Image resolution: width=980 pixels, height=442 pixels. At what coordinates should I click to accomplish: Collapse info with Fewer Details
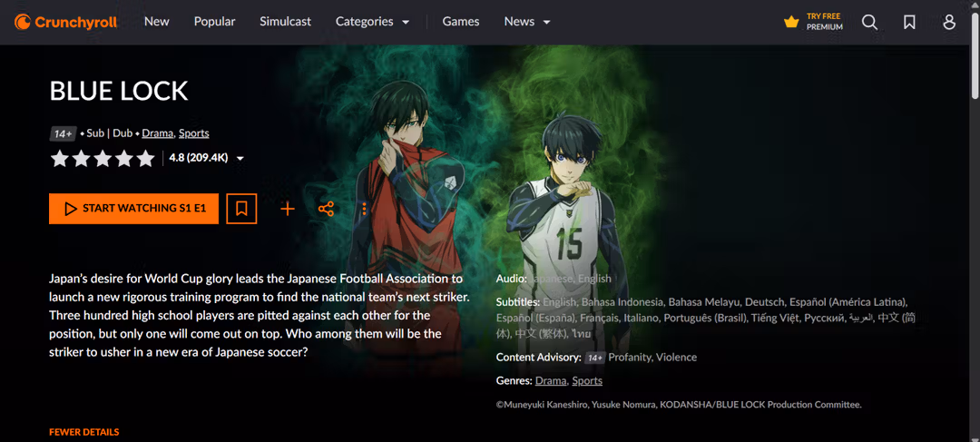click(x=83, y=432)
